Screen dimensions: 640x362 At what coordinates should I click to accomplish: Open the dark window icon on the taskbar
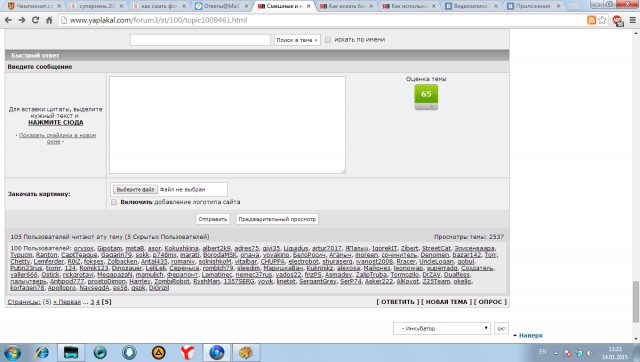[x=71, y=352]
